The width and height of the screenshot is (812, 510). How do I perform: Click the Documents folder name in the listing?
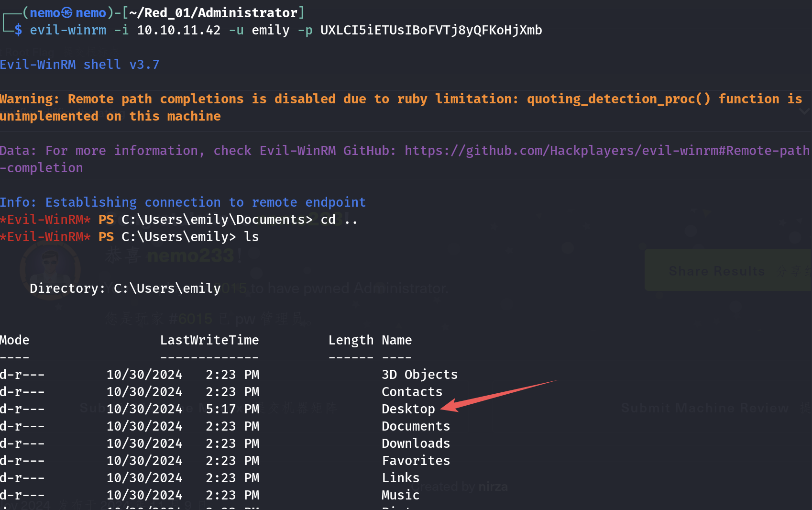tap(416, 426)
